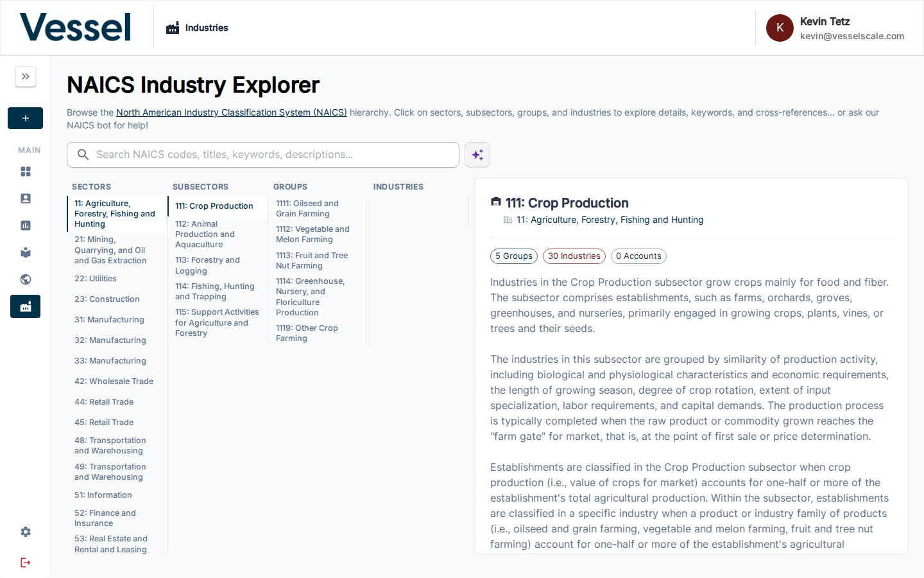Click the user avatar with letter K

(x=780, y=28)
